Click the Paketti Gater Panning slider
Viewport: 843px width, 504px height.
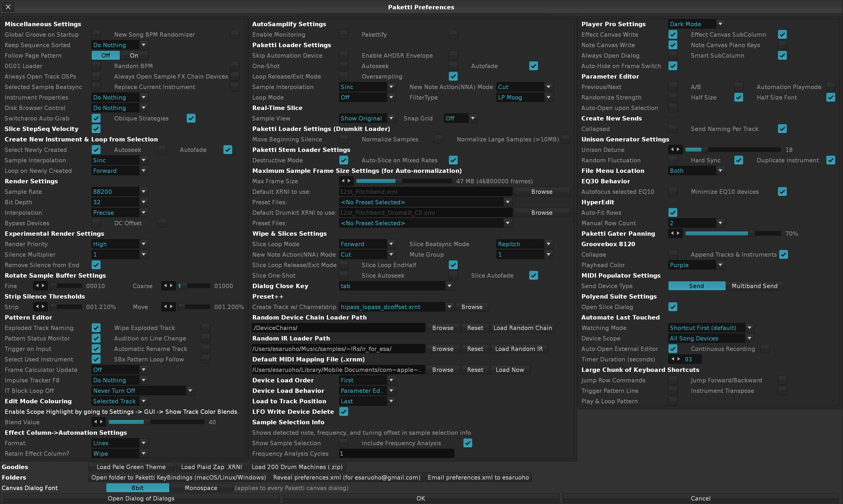[733, 233]
